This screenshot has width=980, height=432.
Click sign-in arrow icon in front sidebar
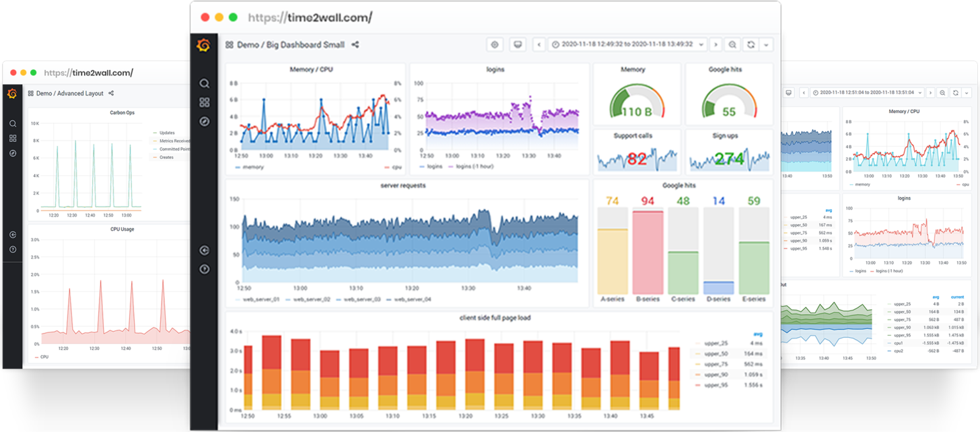(204, 250)
